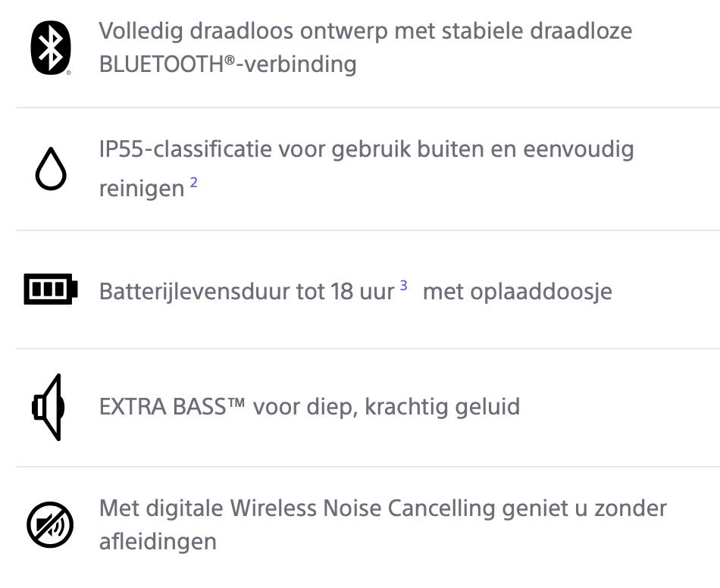This screenshot has height=588, width=720.
Task: Click the battery level icon
Action: pyautogui.click(x=50, y=290)
